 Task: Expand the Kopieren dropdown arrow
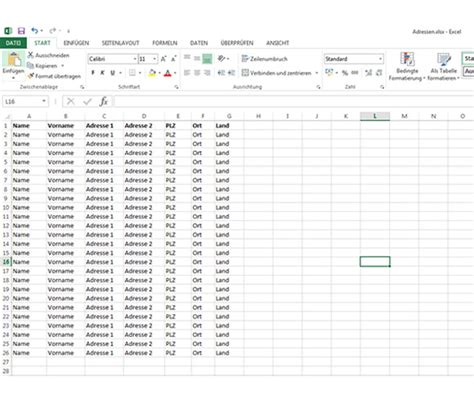coord(62,66)
